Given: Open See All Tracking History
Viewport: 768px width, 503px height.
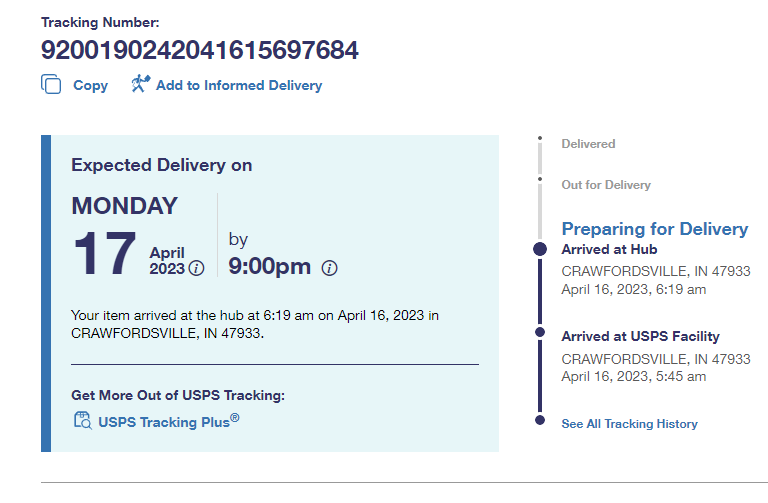Looking at the screenshot, I should point(629,424).
